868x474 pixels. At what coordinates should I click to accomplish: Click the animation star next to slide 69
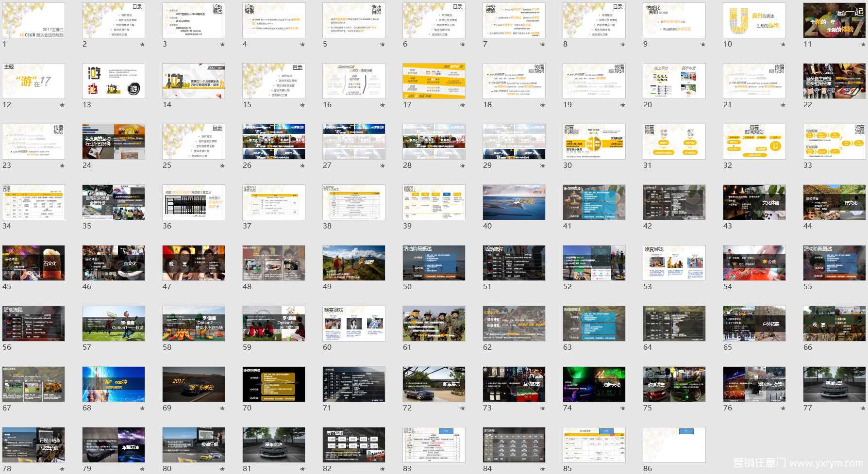point(222,409)
